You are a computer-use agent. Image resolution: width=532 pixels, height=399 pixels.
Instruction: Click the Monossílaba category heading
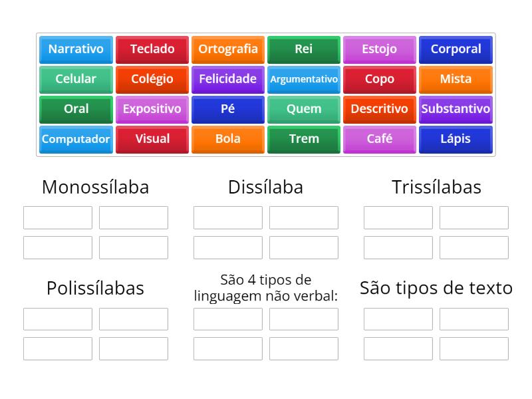coord(95,187)
